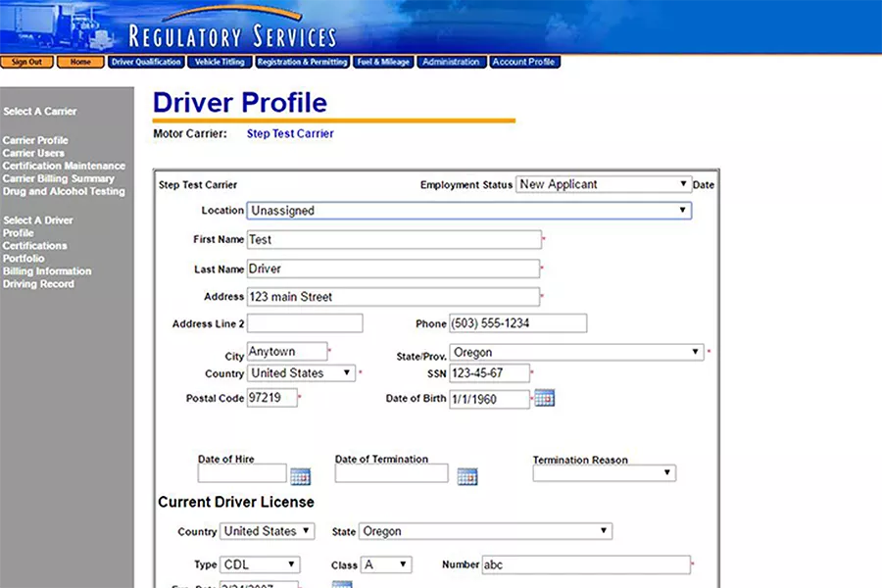Focus the Date of Hire text field
The width and height of the screenshot is (882, 588).
point(242,472)
